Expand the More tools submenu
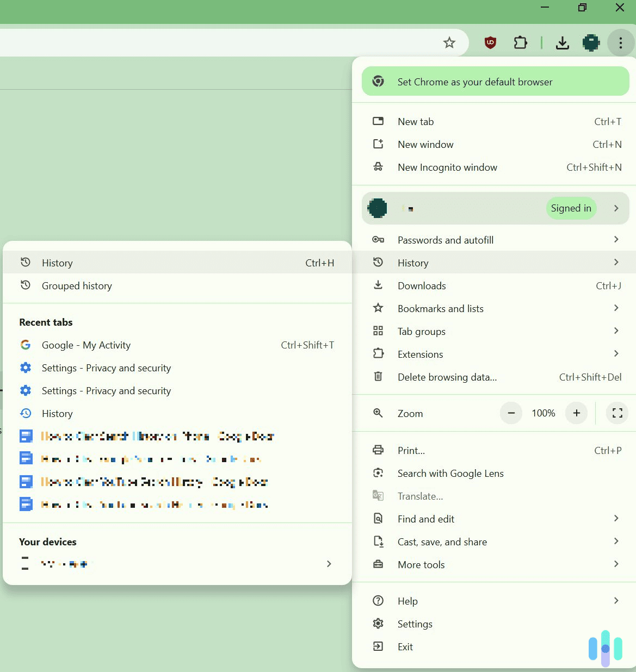Screen dimensions: 636x672 421,564
